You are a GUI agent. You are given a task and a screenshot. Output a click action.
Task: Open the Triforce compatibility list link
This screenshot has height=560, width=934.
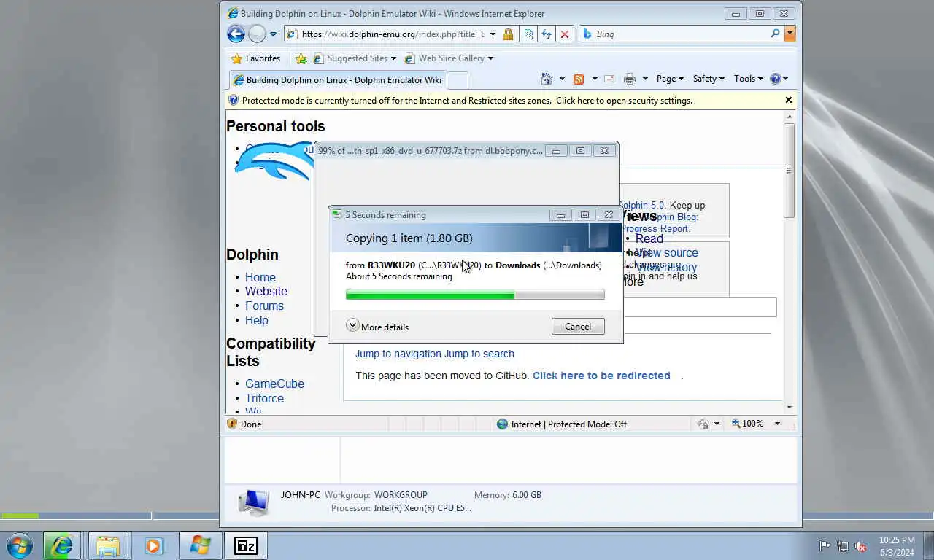point(264,398)
